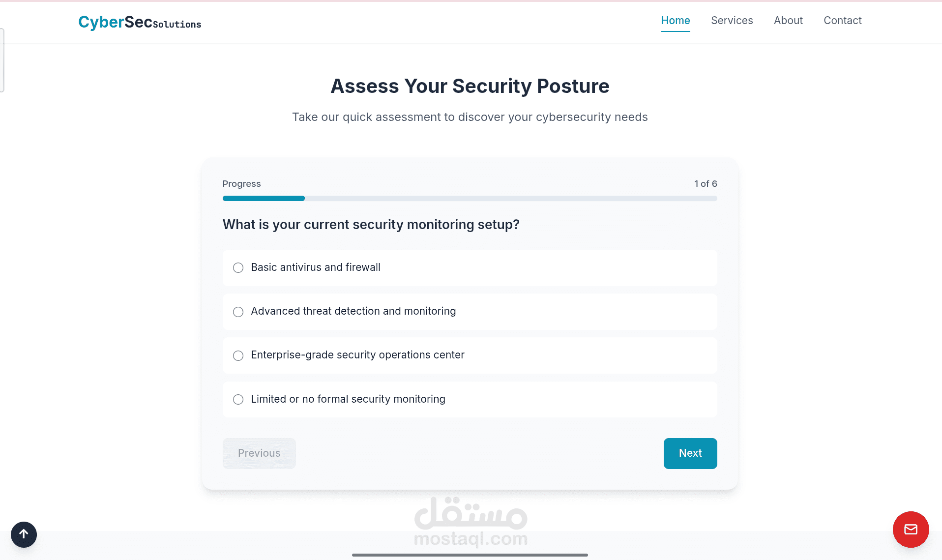Click the Assess Your Security Posture heading
942x560 pixels.
(x=470, y=86)
